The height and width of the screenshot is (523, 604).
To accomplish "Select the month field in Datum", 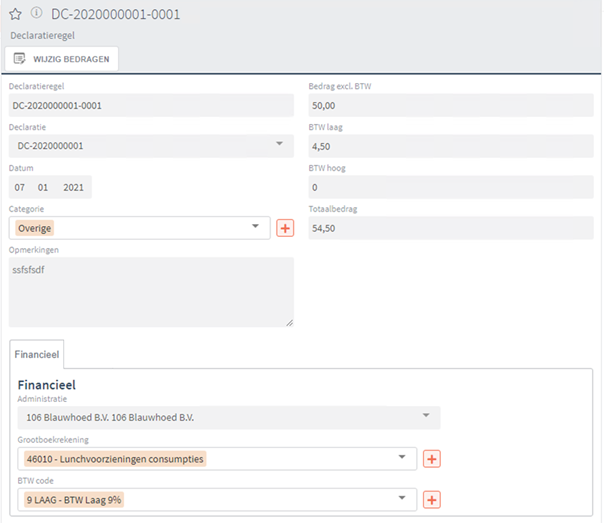I will pos(44,187).
